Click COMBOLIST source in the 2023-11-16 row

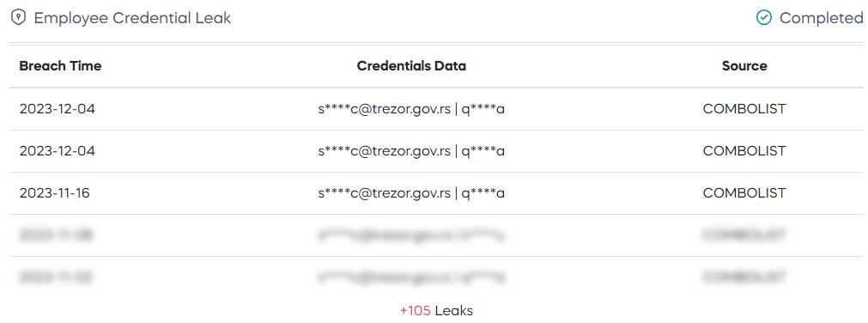pyautogui.click(x=744, y=192)
